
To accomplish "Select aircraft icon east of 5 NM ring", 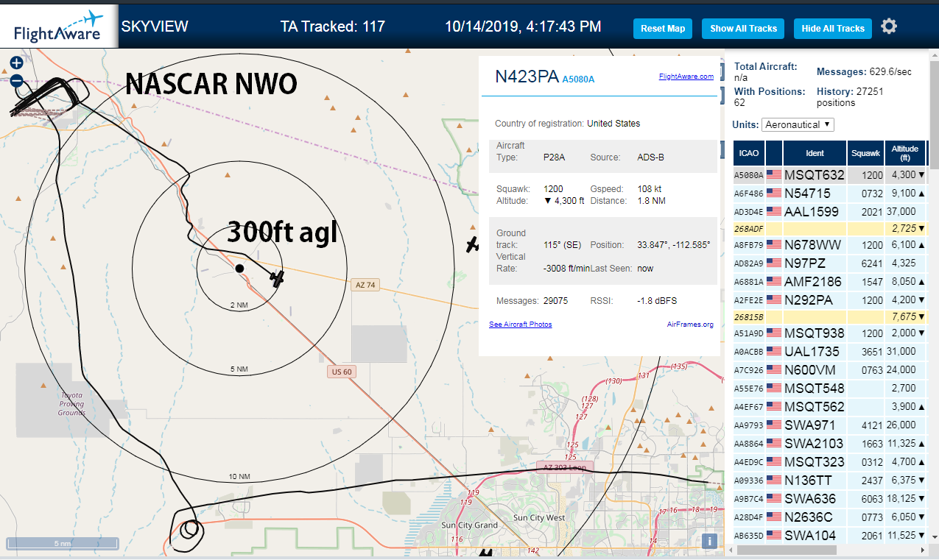I will (474, 244).
